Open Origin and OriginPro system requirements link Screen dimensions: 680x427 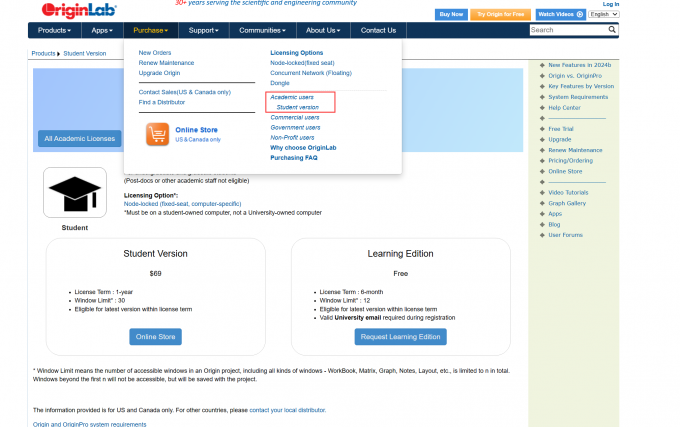(x=90, y=424)
